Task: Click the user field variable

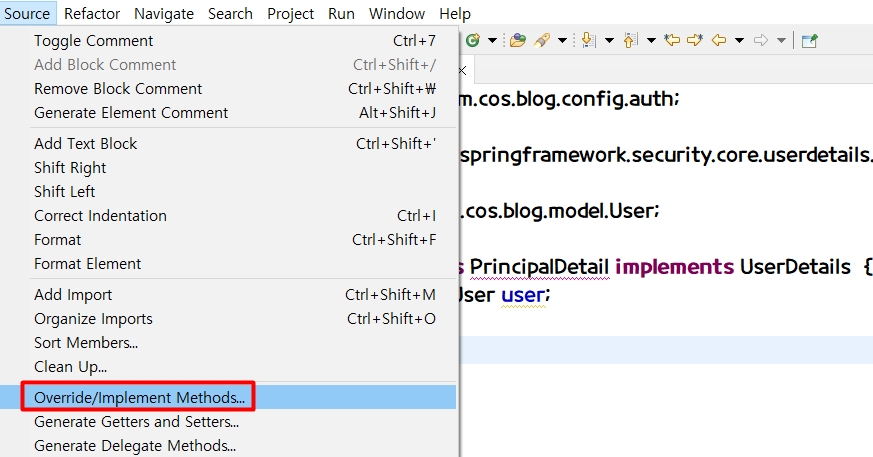Action: [523, 295]
